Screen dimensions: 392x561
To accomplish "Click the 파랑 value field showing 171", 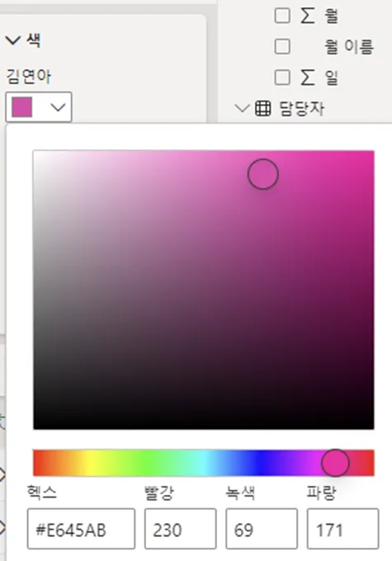I will [342, 529].
